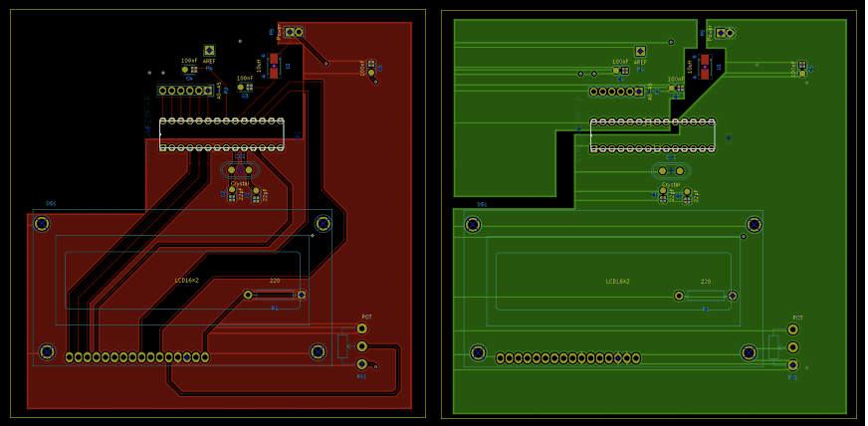Select the POT potentiometer on the green board
The width and height of the screenshot is (868, 426).
click(792, 346)
